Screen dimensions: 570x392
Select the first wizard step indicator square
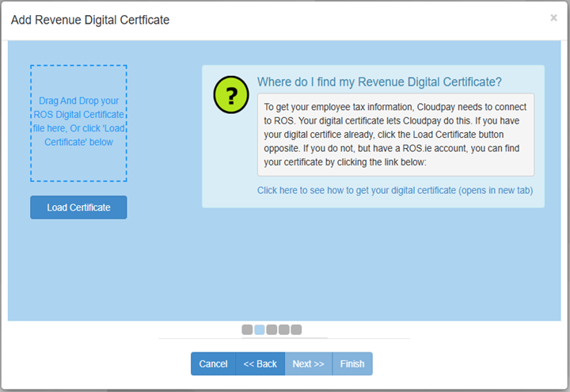click(x=248, y=329)
